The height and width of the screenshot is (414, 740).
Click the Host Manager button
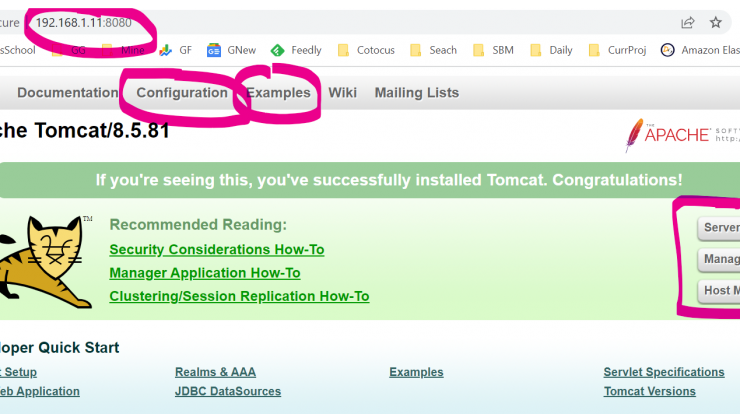click(719, 290)
